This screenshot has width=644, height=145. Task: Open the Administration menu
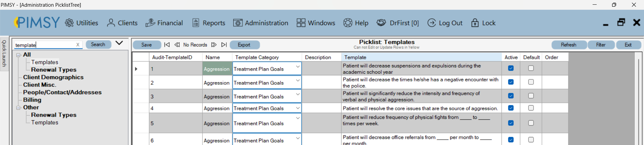click(x=261, y=23)
